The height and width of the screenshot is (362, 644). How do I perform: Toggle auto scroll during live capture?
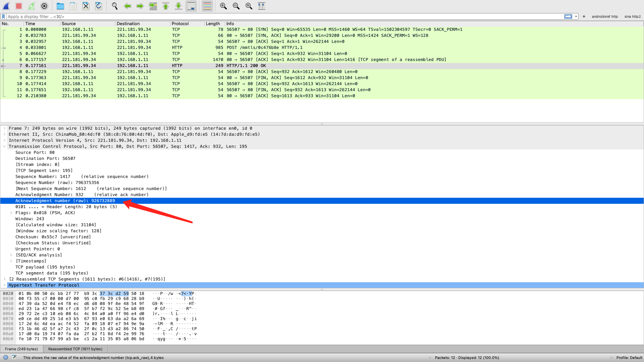click(191, 6)
